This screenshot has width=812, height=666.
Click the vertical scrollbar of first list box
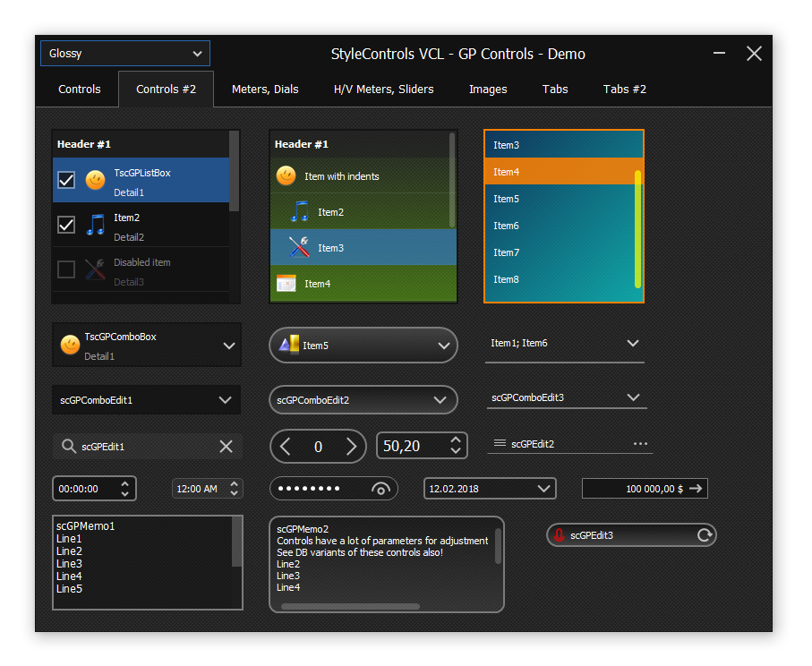tap(234, 171)
